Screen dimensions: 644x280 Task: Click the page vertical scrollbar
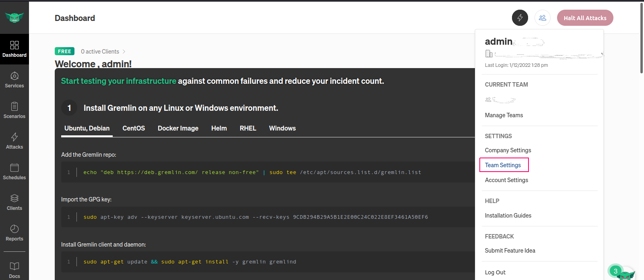642,38
